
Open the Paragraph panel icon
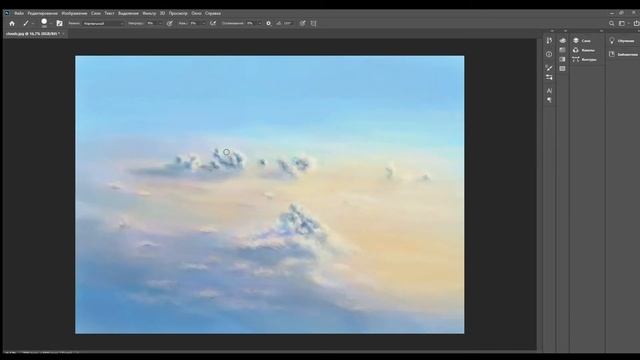[549, 100]
